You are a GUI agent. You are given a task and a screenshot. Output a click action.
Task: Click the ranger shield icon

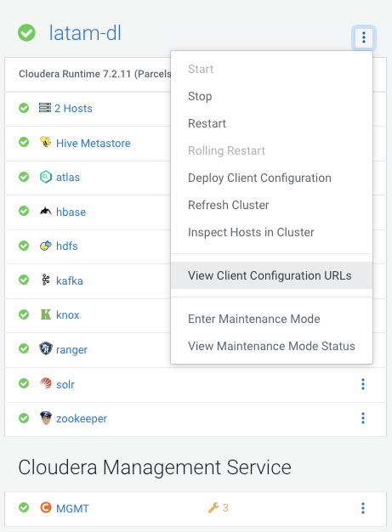[x=45, y=348]
